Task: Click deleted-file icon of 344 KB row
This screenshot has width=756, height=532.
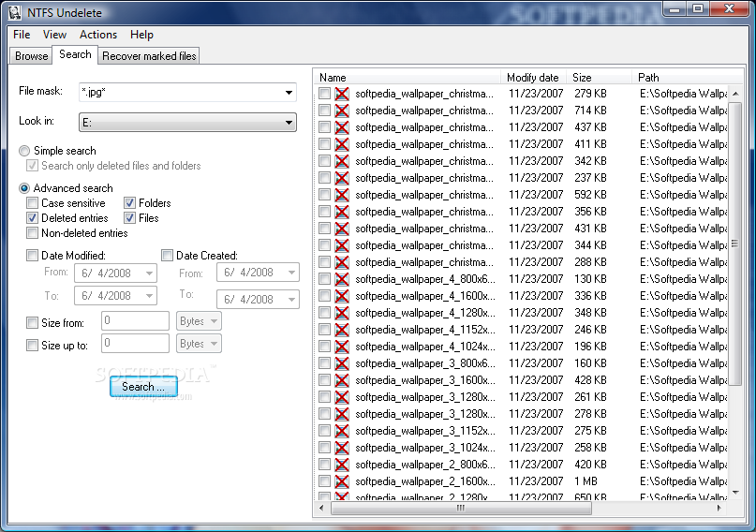Action: [342, 245]
